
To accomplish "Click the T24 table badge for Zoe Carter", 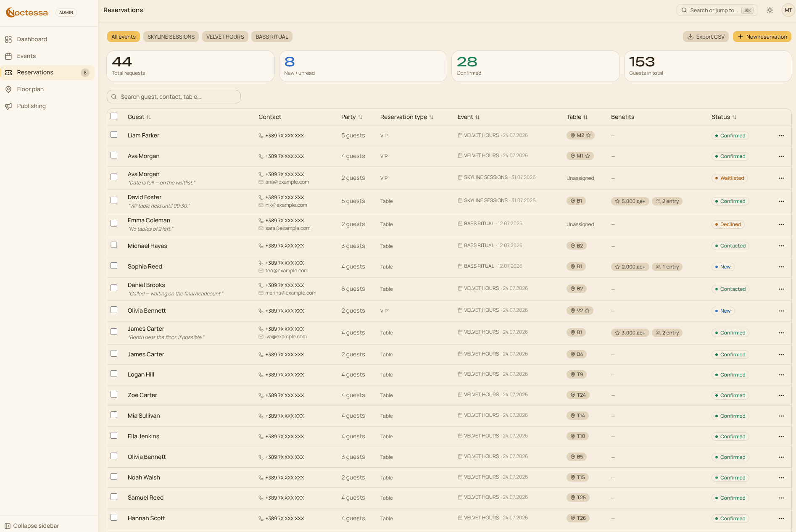I will (x=578, y=395).
